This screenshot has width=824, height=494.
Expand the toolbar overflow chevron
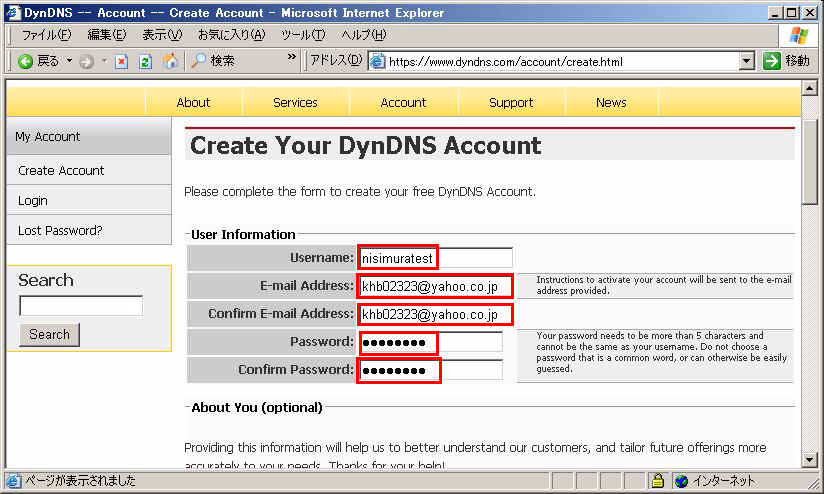coord(292,57)
